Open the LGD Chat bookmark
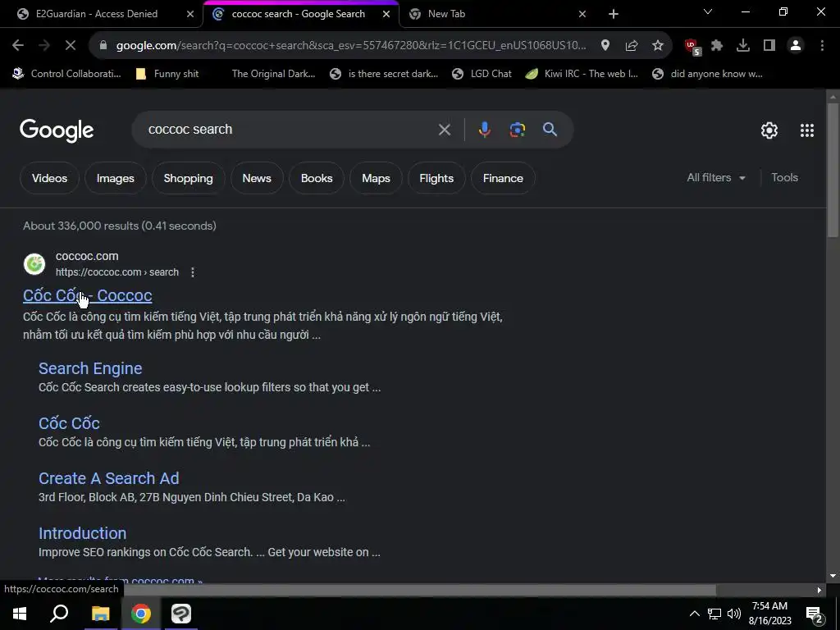The width and height of the screenshot is (840, 630). (482, 74)
